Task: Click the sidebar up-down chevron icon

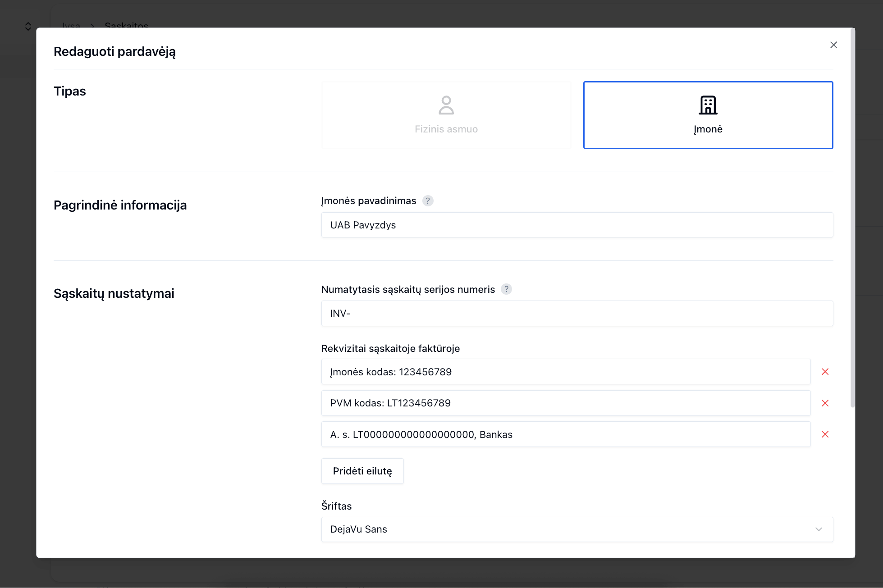Action: [28, 27]
